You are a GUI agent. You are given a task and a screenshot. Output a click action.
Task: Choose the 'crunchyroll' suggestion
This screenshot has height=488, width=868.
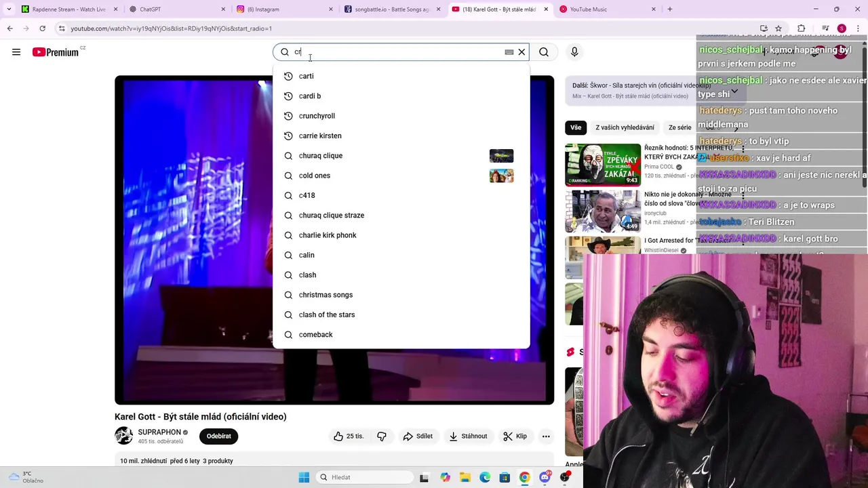tap(401, 116)
